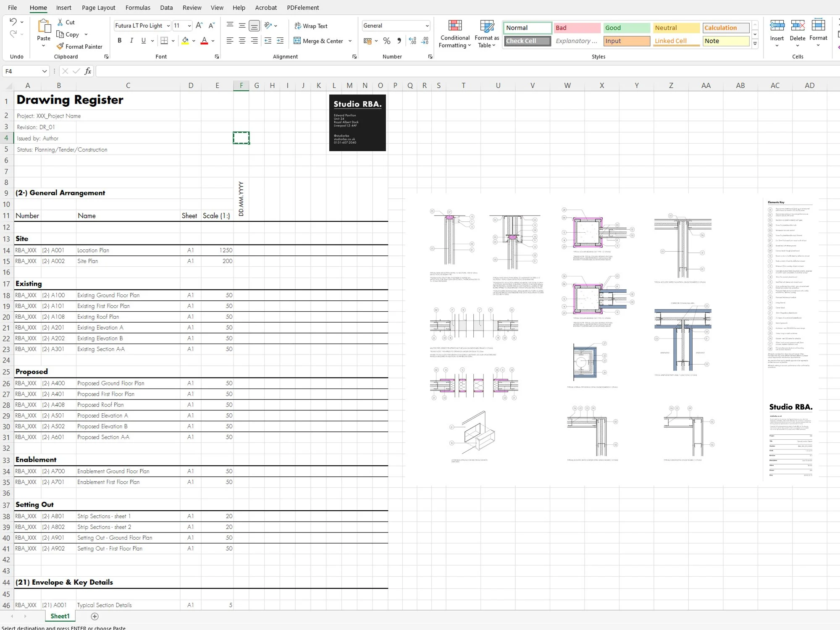
Task: Open the Acrobat menu tab
Action: [x=266, y=8]
